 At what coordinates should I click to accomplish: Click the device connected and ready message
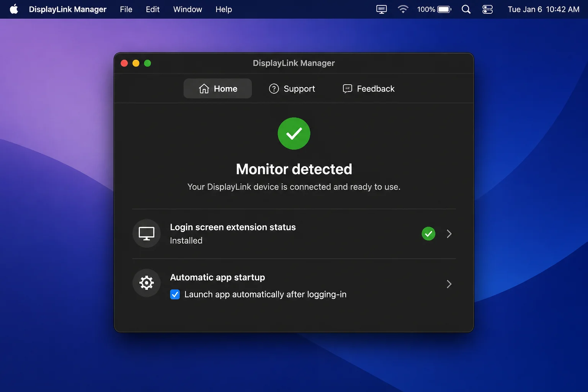click(x=294, y=187)
